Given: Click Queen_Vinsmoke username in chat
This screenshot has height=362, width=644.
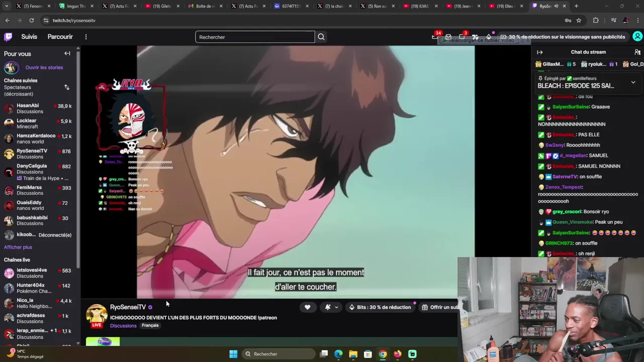Looking at the screenshot, I should pos(573,222).
